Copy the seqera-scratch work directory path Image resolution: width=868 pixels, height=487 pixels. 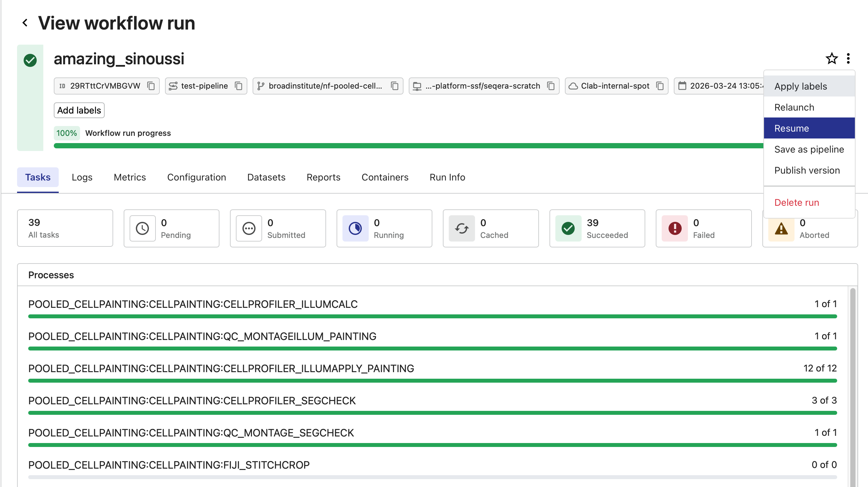[551, 86]
